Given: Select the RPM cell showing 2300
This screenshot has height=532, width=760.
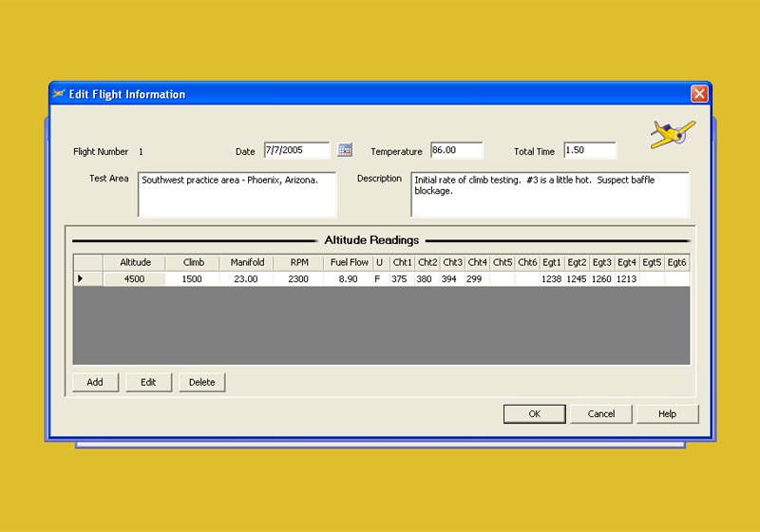Looking at the screenshot, I should (x=298, y=279).
